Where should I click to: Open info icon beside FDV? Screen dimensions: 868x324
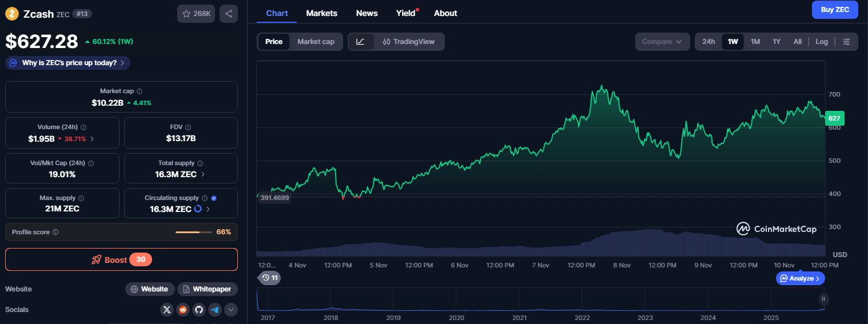click(188, 127)
